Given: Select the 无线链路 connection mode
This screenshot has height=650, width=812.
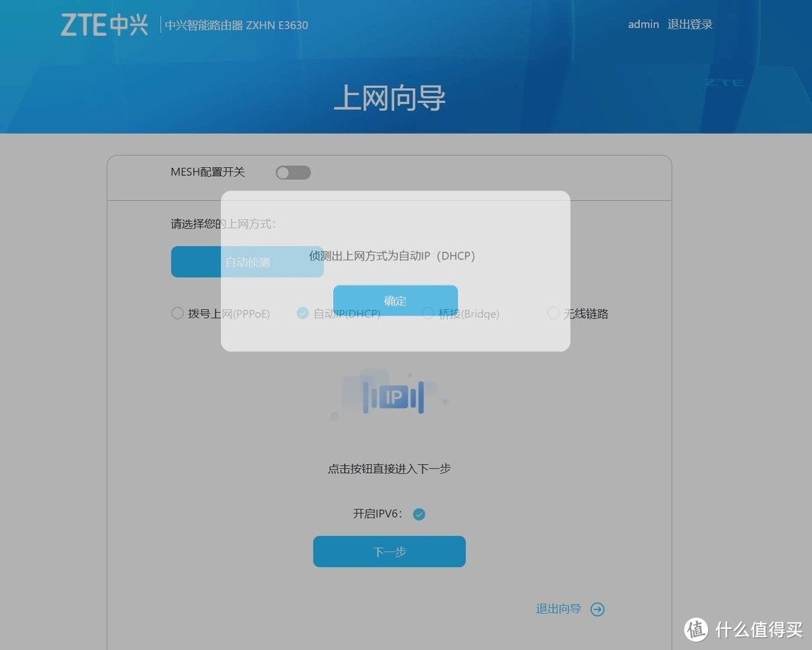Looking at the screenshot, I should coord(553,313).
